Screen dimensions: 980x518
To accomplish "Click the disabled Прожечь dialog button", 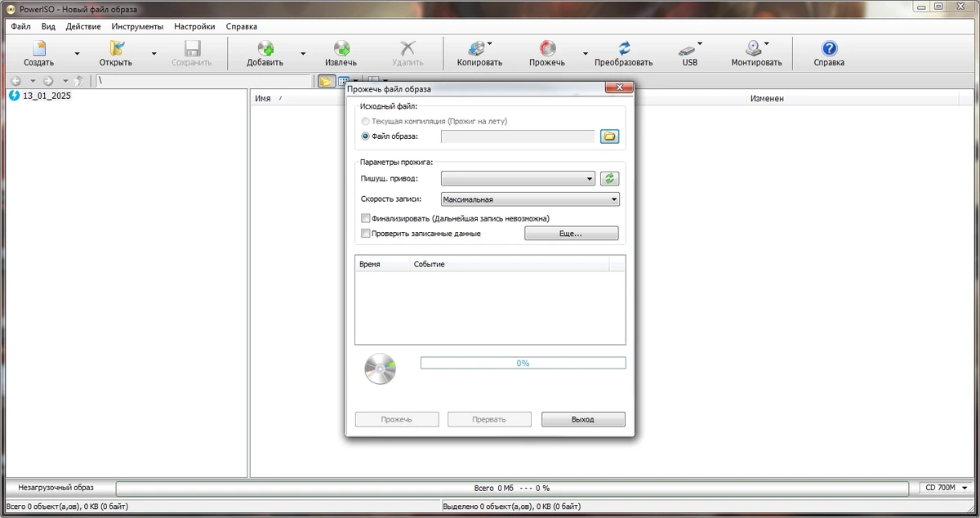I will tap(397, 419).
